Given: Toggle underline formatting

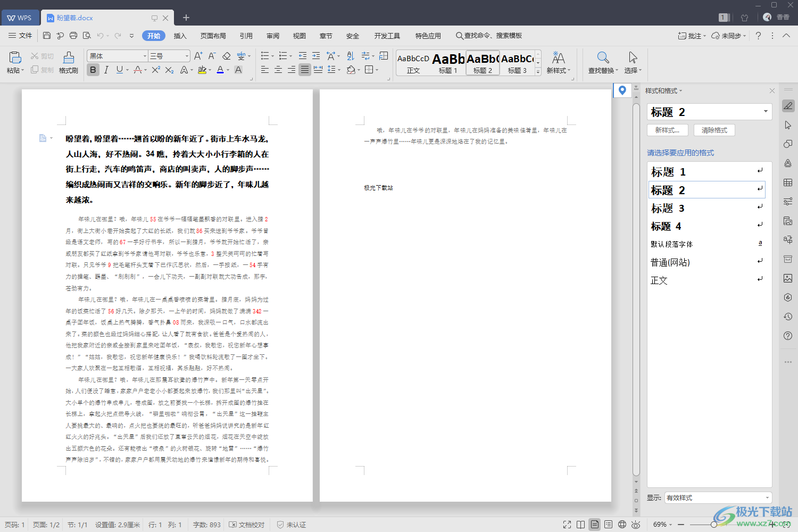Looking at the screenshot, I should coord(119,70).
